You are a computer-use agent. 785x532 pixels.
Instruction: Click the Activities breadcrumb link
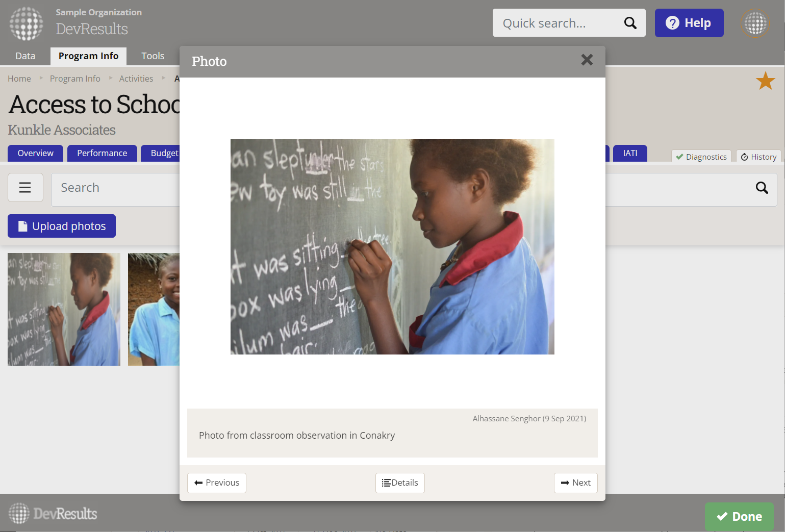coord(136,79)
